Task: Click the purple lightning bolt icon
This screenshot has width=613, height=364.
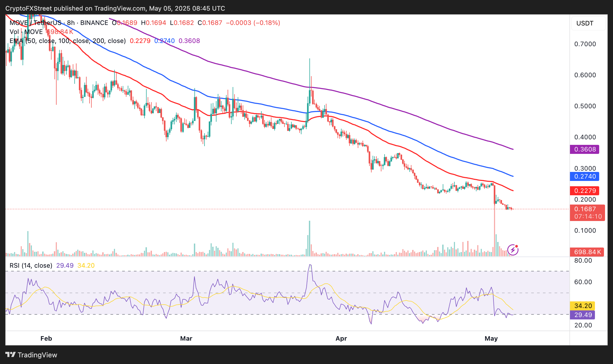Action: pos(513,250)
